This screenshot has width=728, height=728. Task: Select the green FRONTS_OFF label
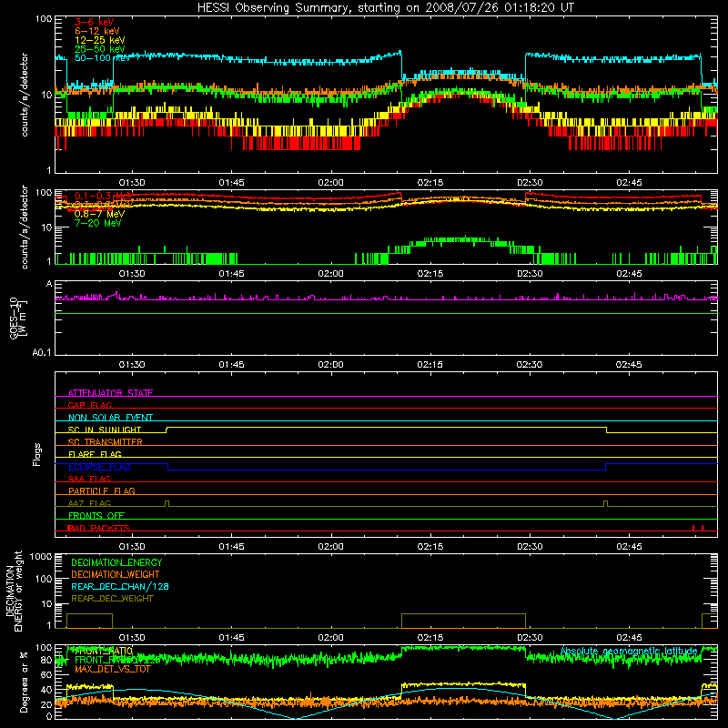(96, 515)
